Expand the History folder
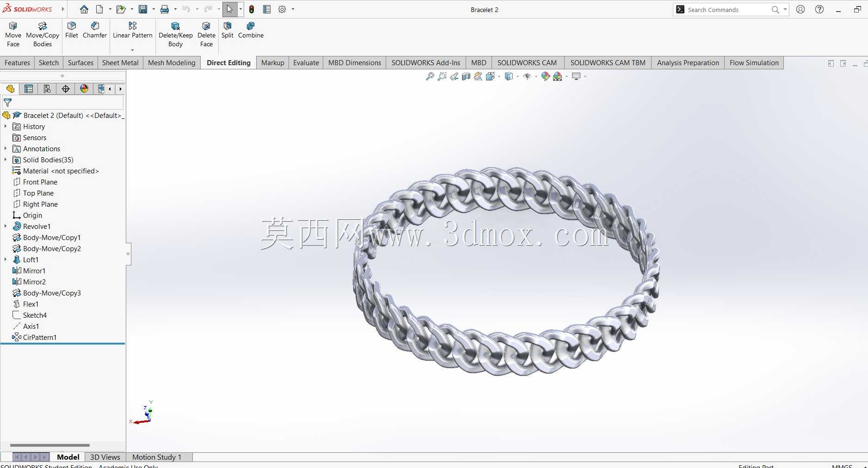Image resolution: width=868 pixels, height=468 pixels. pos(6,126)
